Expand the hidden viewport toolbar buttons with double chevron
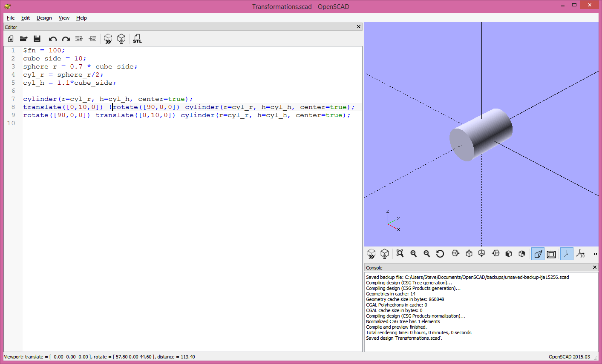The width and height of the screenshot is (602, 364). click(x=595, y=253)
